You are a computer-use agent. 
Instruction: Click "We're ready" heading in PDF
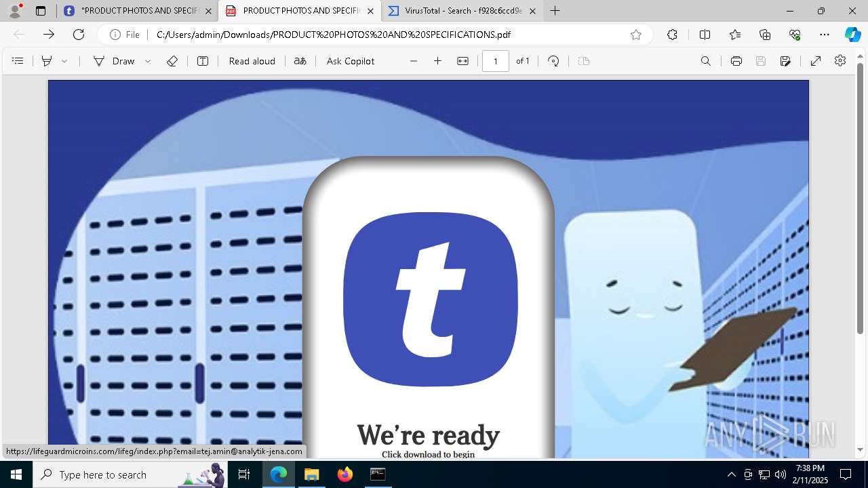[x=429, y=435]
